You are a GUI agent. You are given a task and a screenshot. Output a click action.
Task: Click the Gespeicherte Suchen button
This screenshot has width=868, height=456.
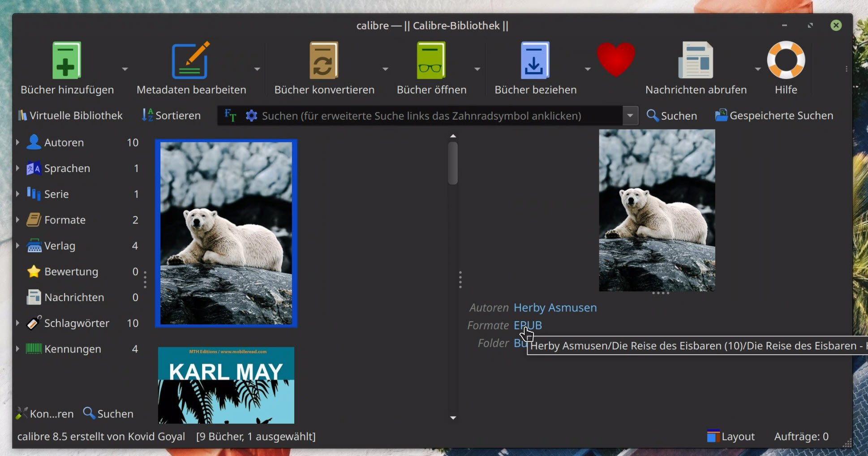pos(774,116)
